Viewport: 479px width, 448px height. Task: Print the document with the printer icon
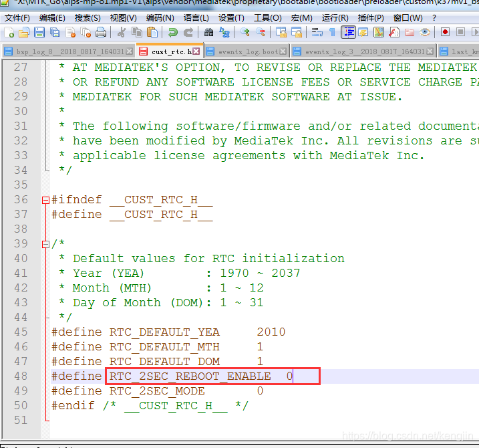coord(101,32)
